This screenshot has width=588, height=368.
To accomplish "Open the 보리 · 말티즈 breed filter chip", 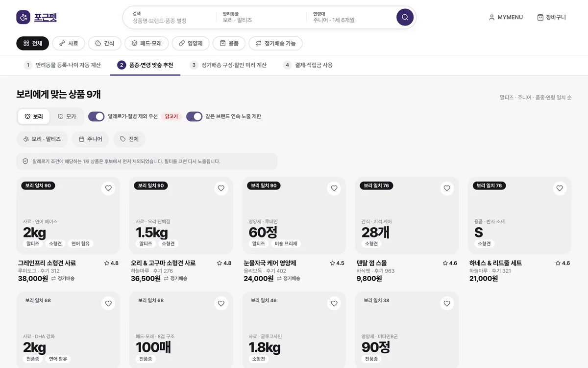I will point(42,139).
